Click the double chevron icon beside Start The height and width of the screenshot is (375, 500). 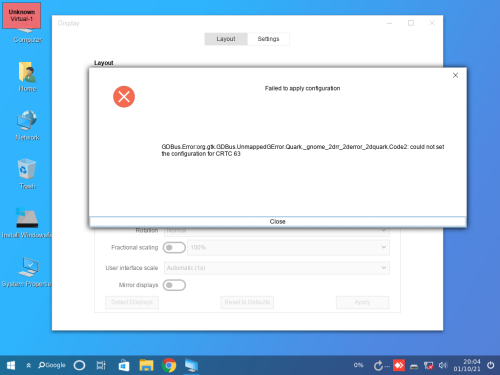(x=29, y=365)
